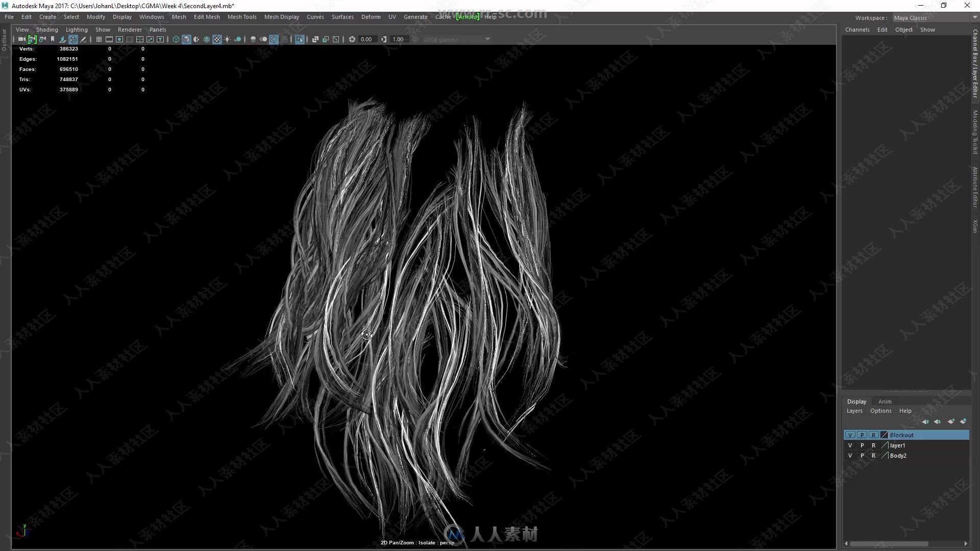Enable Smooth Shade All icon
Screen dimensions: 980x551
(186, 39)
